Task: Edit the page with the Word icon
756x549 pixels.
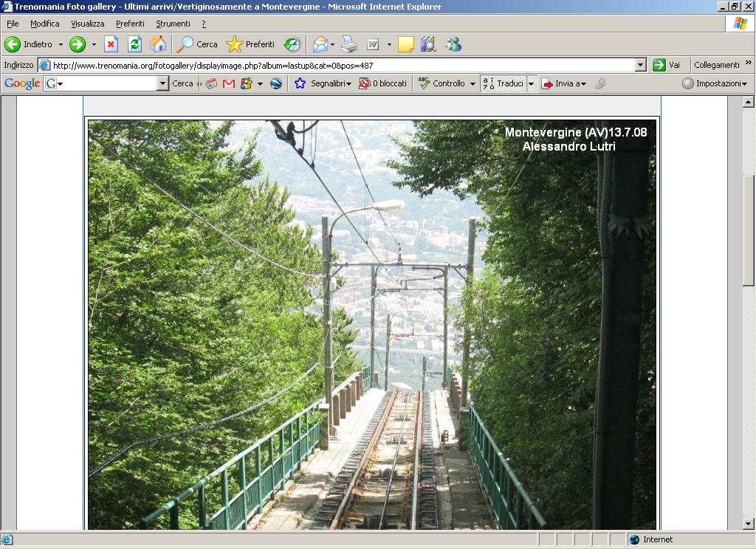Action: [373, 44]
